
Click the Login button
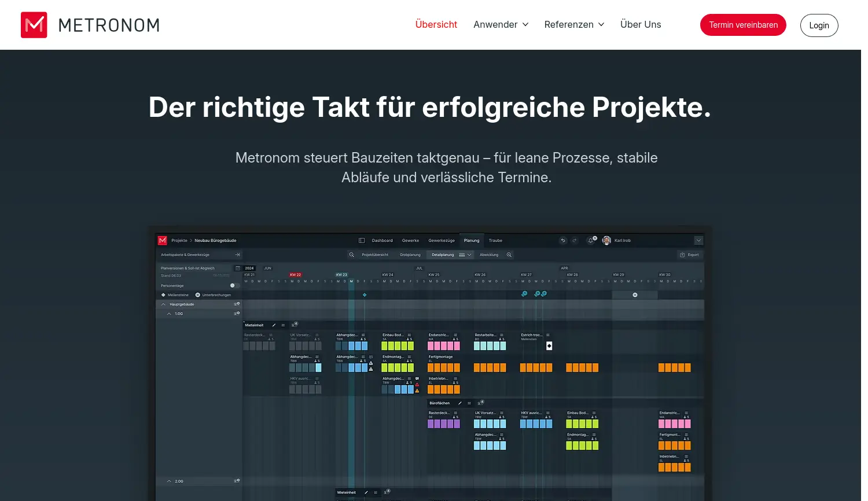point(819,25)
